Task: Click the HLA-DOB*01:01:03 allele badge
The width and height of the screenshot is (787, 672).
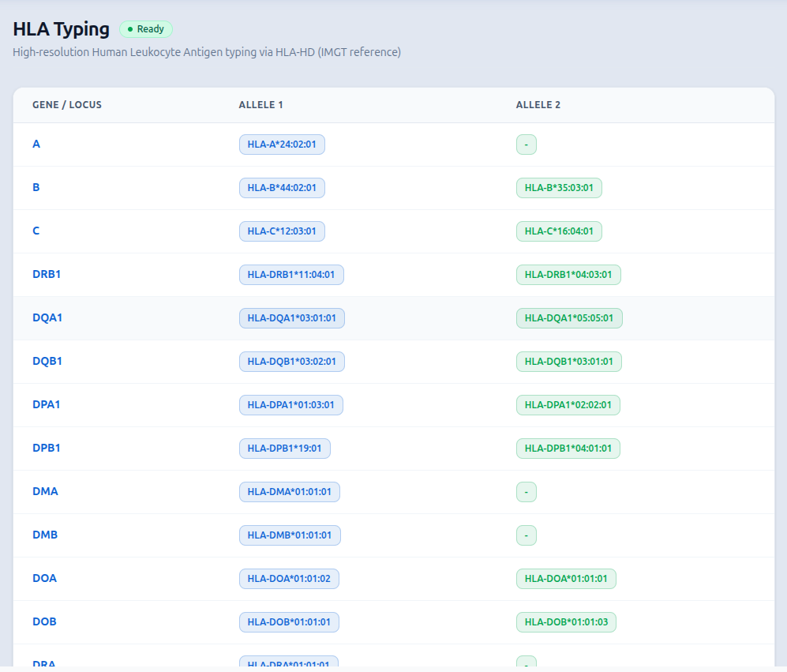Action: [566, 622]
